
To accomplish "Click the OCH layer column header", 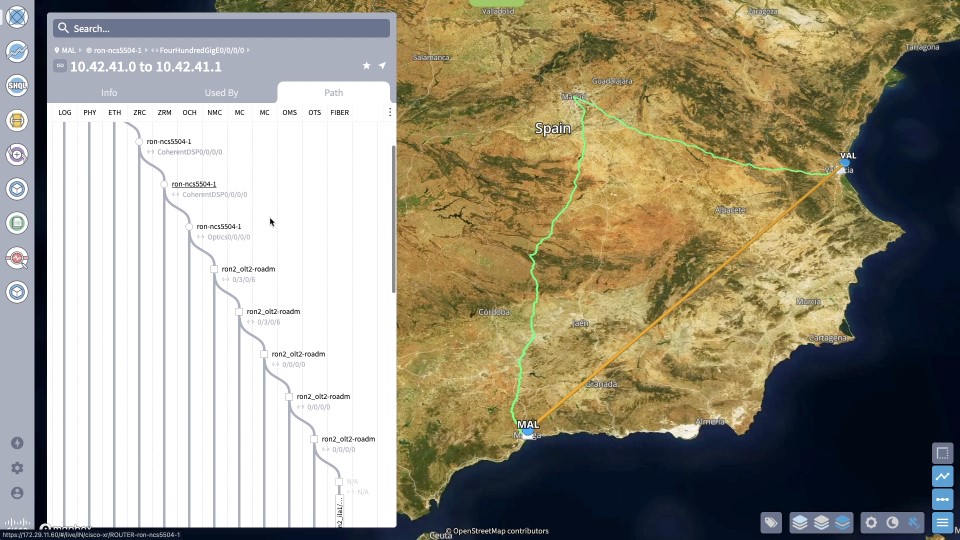I will pos(189,113).
